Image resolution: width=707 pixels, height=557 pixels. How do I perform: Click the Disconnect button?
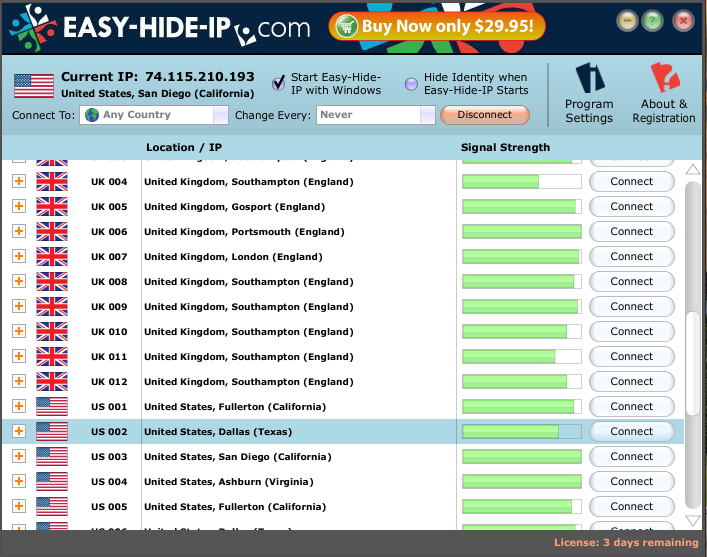[x=485, y=115]
